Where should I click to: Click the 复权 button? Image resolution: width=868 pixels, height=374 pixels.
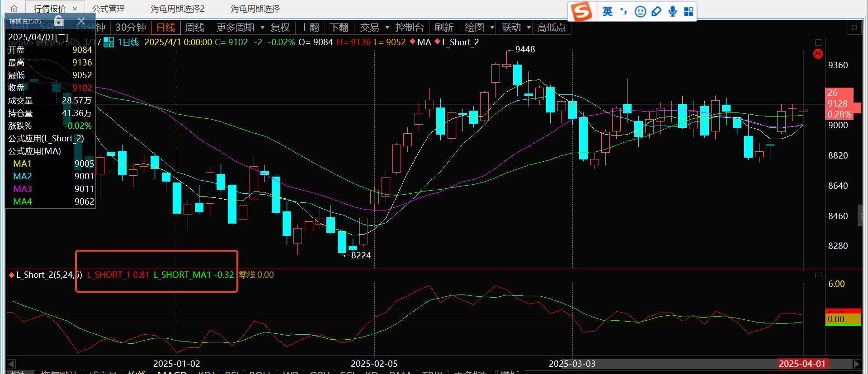click(x=280, y=28)
